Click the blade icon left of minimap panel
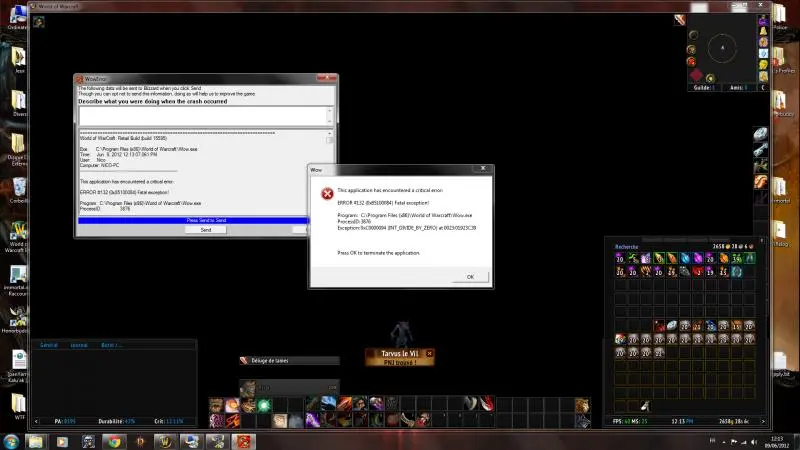The image size is (800, 450). click(679, 19)
